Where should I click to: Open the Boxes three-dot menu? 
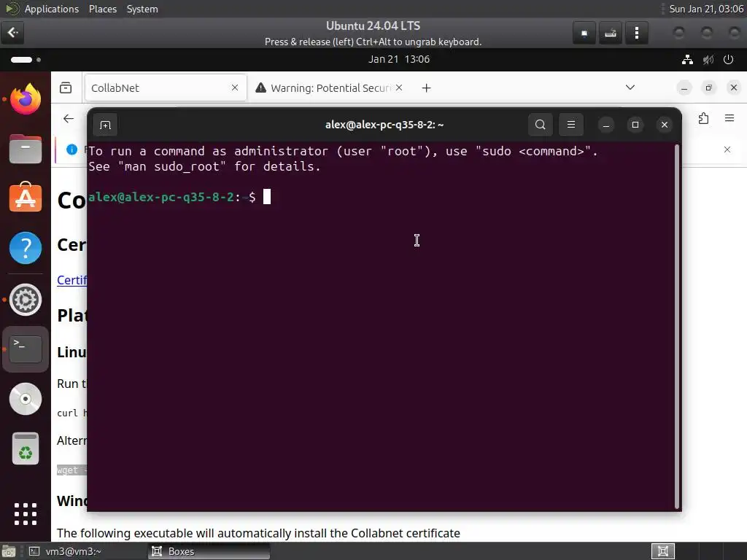tap(636, 34)
